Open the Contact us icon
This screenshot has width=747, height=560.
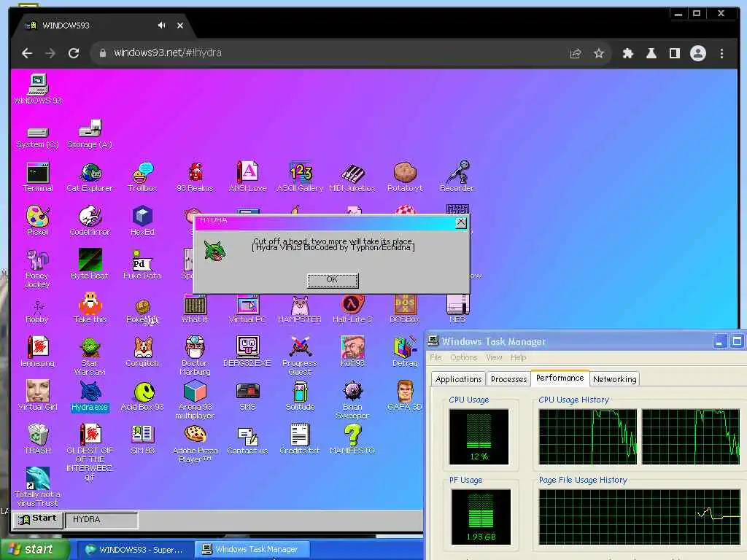[247, 440]
